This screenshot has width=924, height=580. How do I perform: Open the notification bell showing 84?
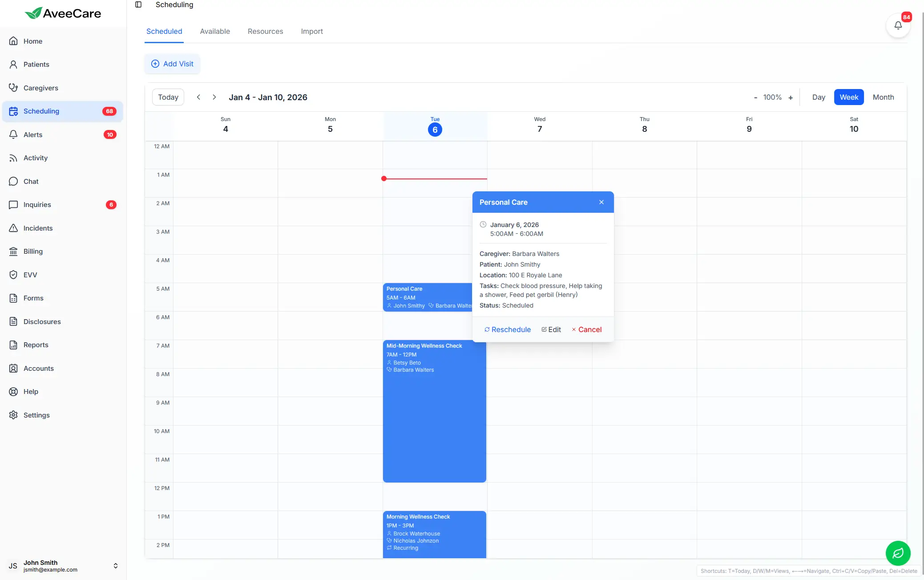(898, 25)
